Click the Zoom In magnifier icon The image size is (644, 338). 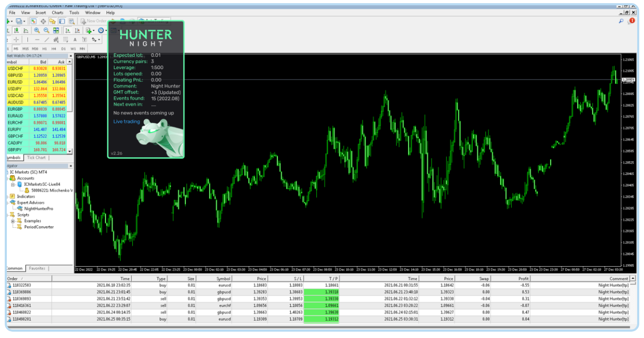point(37,31)
